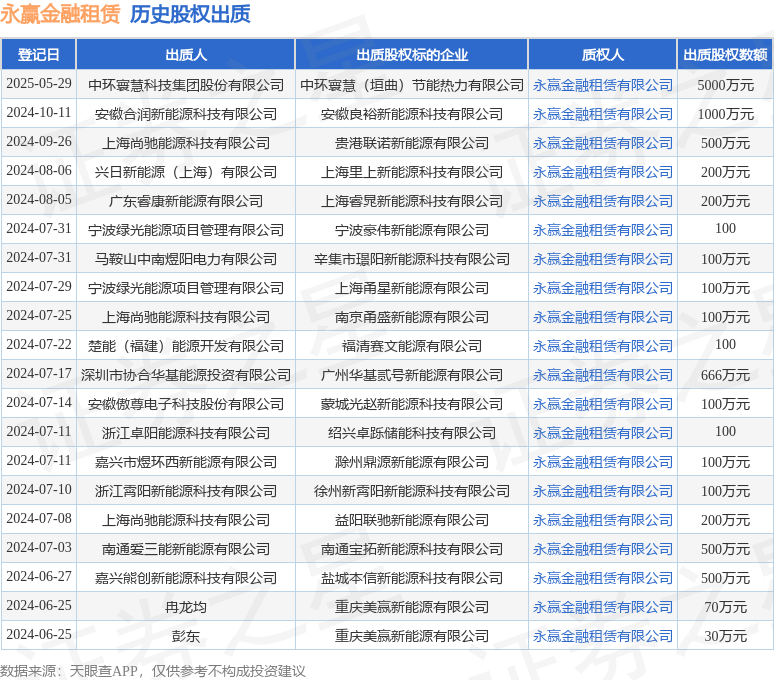Viewport: 774px width, 680px height.
Task: Select the 出质人 column header
Action: coord(186,54)
